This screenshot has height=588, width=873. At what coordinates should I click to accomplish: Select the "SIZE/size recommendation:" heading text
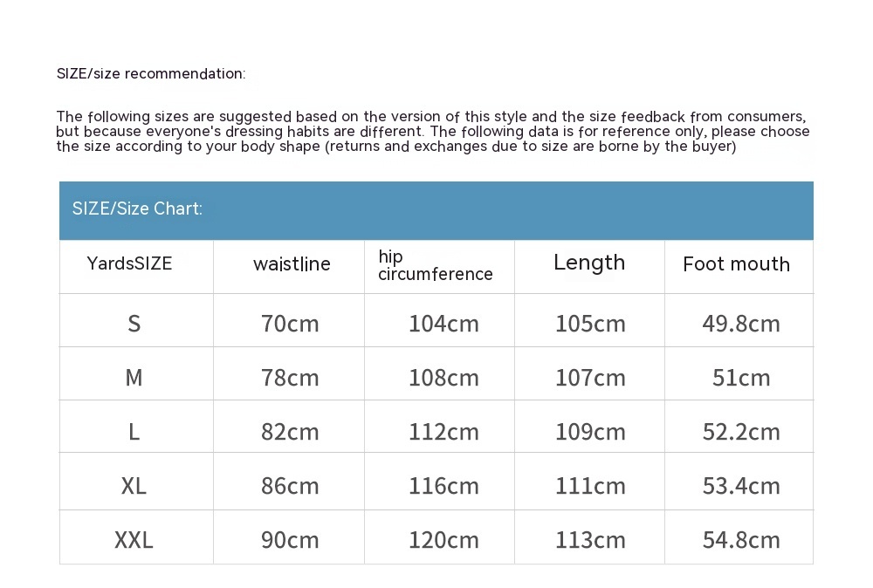pos(151,74)
